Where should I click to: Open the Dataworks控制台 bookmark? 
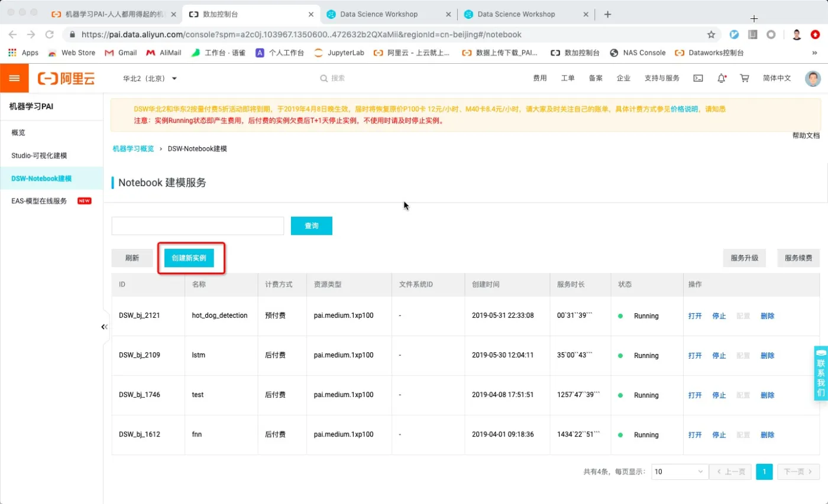point(709,53)
